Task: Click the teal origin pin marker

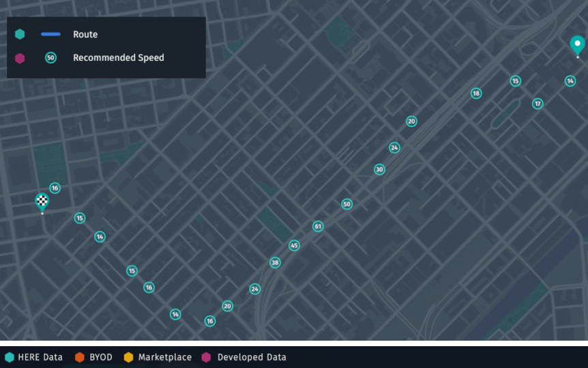Action: [578, 46]
